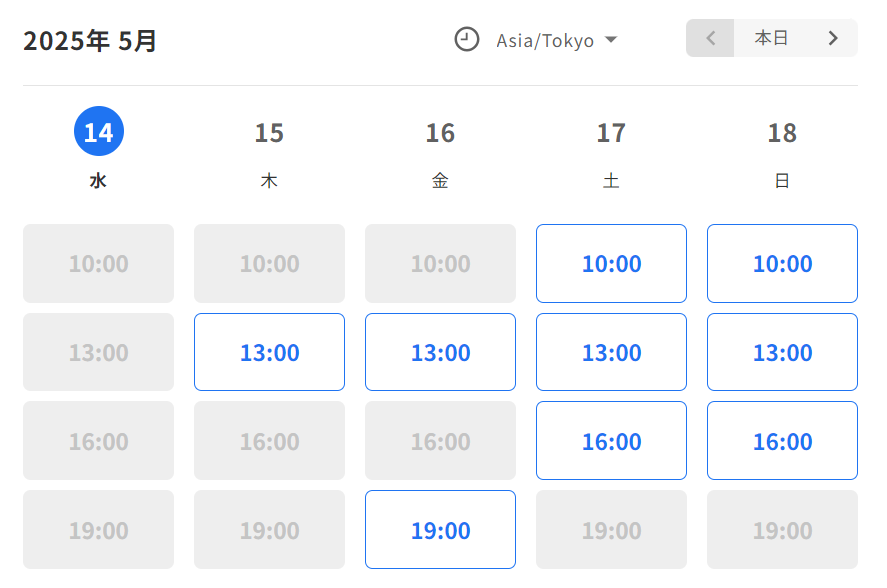
Task: Book the 13:00 slot on Friday 16
Action: tap(440, 352)
